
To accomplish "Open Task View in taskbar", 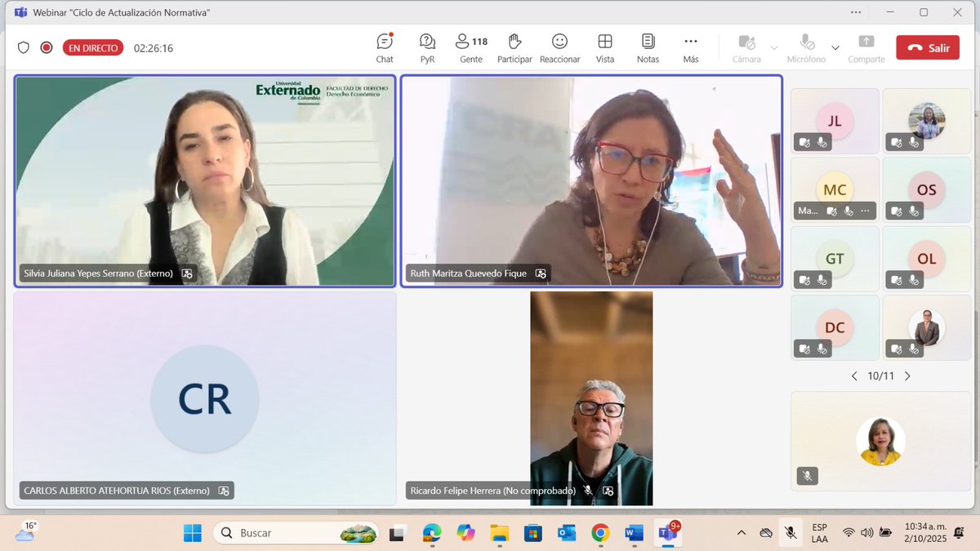I will [397, 533].
